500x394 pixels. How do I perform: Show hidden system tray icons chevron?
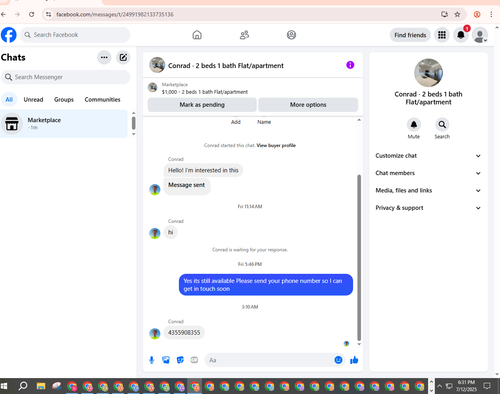439,386
